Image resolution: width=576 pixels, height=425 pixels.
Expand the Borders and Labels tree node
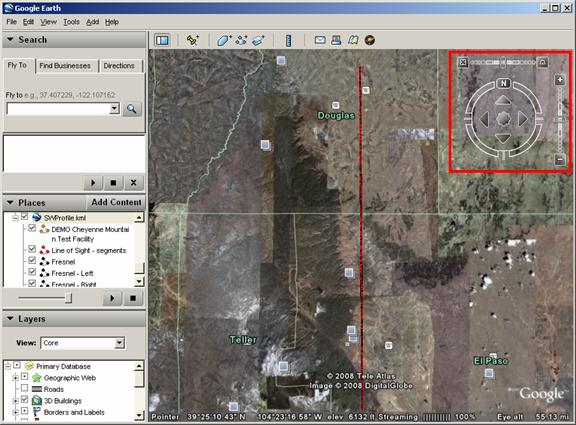click(15, 412)
